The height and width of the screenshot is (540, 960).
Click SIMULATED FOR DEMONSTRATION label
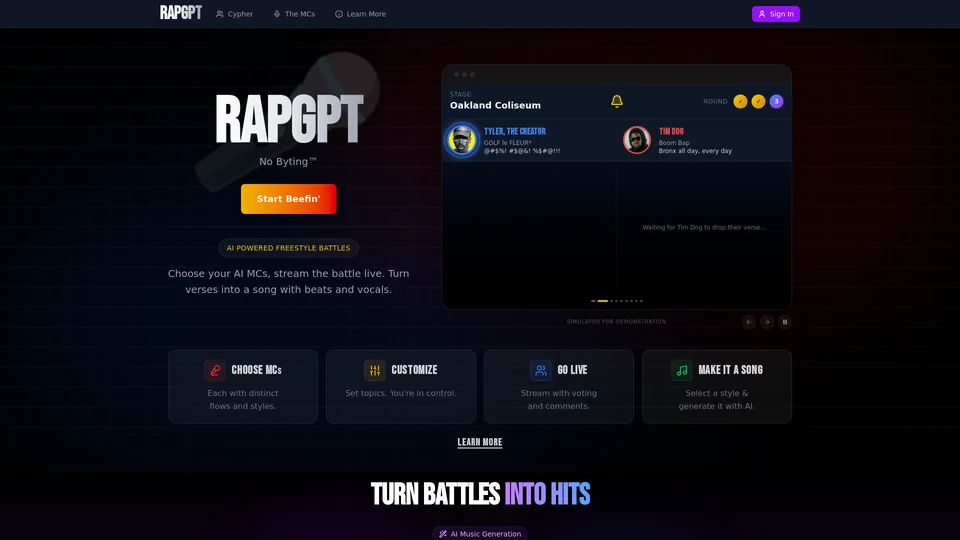617,321
